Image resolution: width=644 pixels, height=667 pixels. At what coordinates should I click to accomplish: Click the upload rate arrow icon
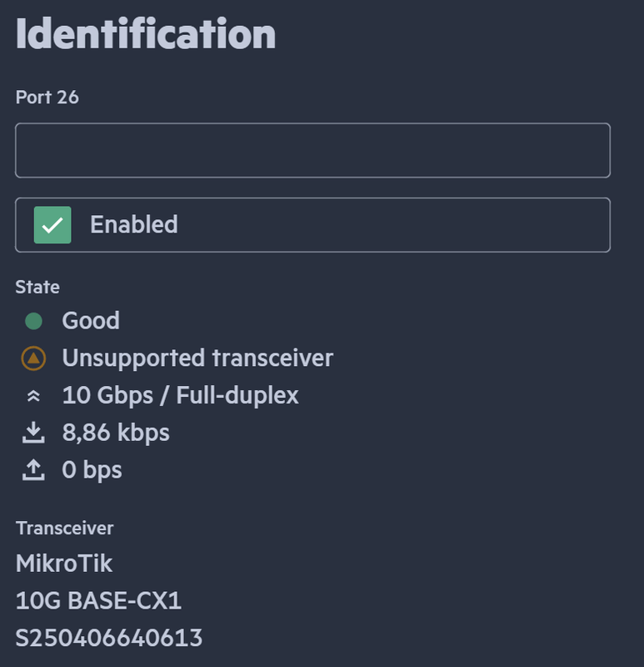tap(33, 470)
